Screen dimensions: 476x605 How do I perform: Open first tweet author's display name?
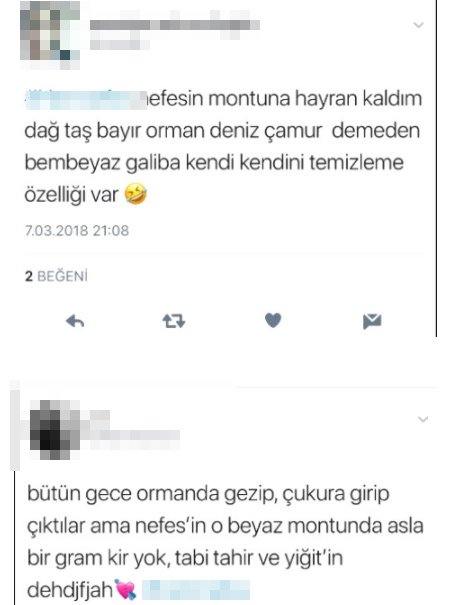(175, 25)
